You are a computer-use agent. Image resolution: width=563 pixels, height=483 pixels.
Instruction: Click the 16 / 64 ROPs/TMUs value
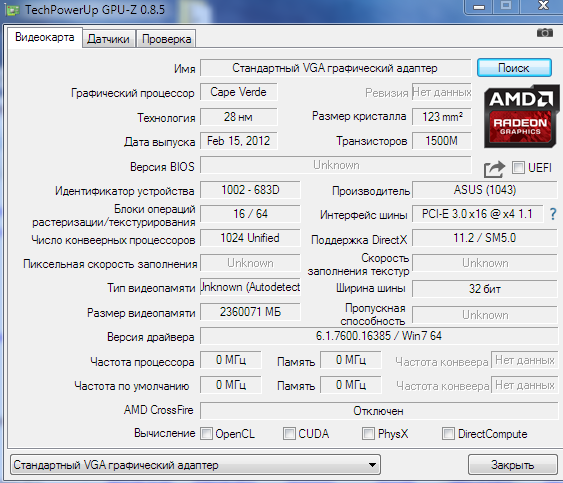click(x=250, y=214)
